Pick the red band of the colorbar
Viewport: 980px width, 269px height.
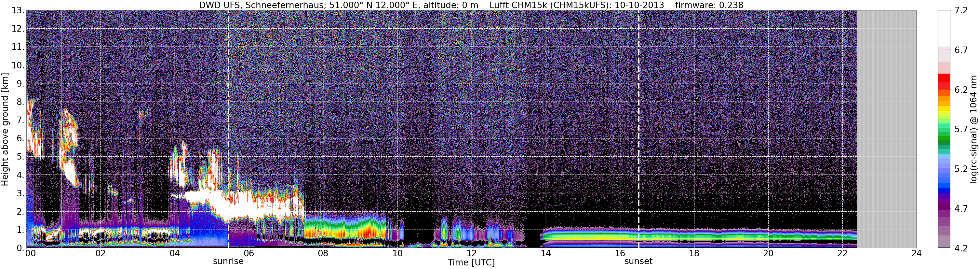pos(944,78)
